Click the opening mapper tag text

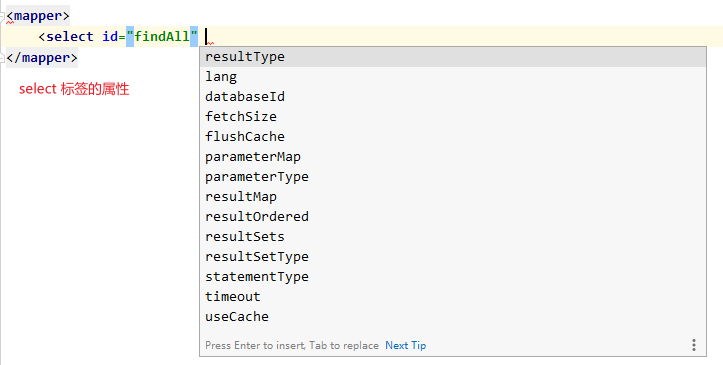pos(38,16)
